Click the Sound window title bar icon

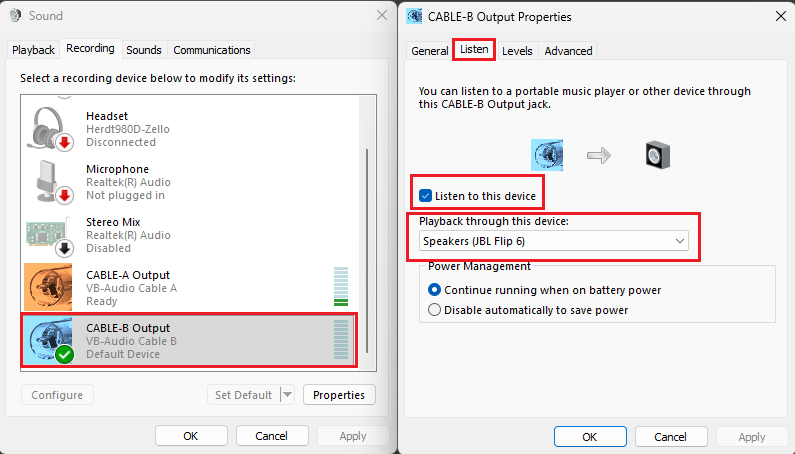15,16
